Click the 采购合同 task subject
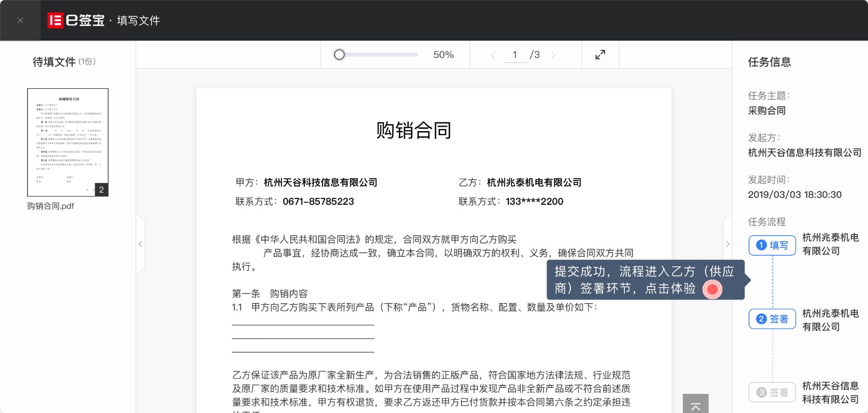This screenshot has width=868, height=413. tap(767, 111)
